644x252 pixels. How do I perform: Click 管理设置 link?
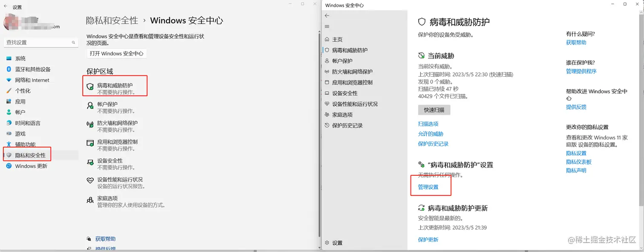(428, 187)
